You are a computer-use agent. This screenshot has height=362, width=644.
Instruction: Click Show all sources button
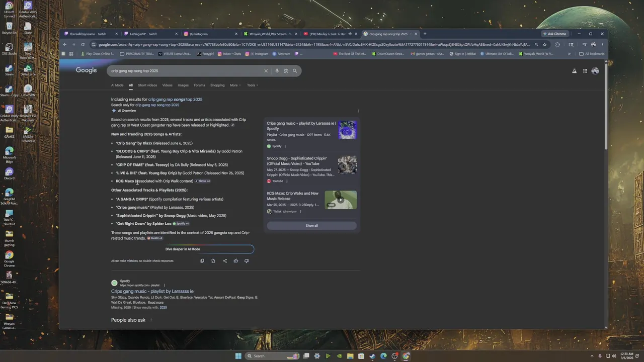[x=312, y=226]
